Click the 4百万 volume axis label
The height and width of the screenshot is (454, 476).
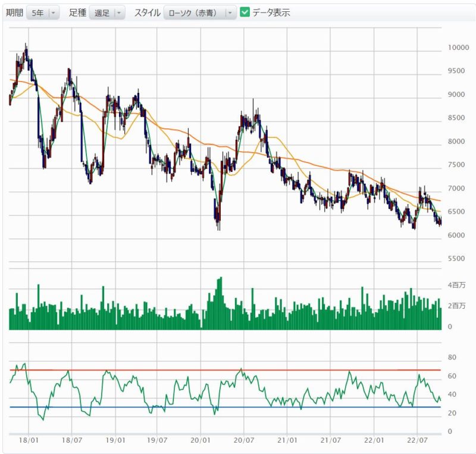coord(456,285)
